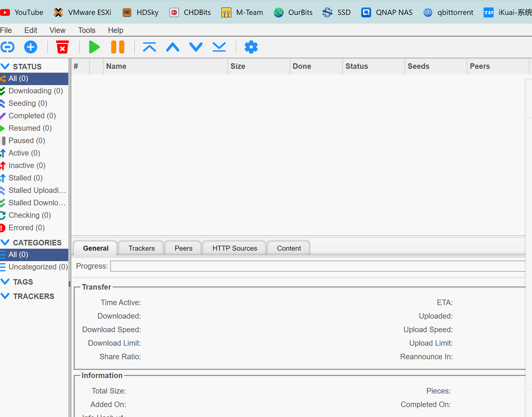Image resolution: width=532 pixels, height=417 pixels.
Task: Click the Progress bar field
Action: pyautogui.click(x=318, y=266)
